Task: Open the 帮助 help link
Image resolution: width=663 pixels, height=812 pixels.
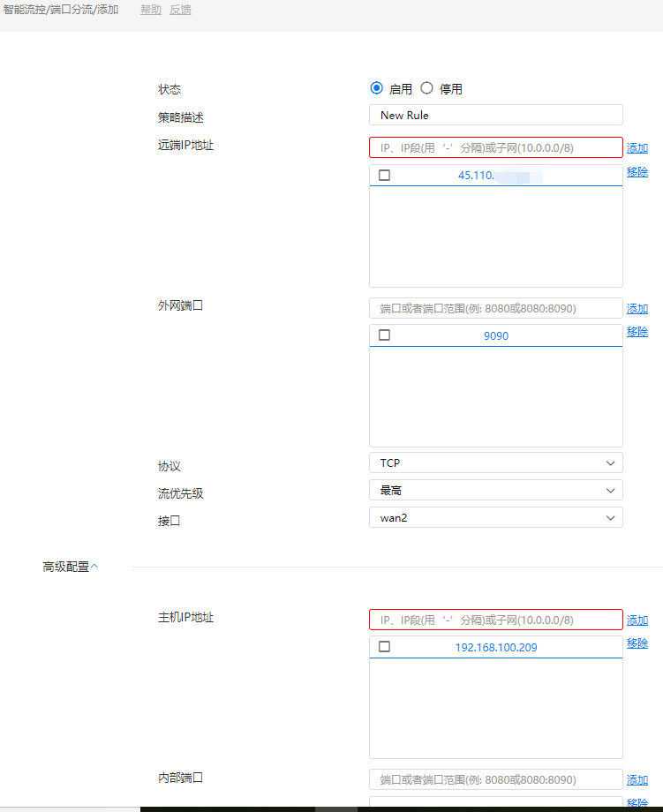Action: 151,10
